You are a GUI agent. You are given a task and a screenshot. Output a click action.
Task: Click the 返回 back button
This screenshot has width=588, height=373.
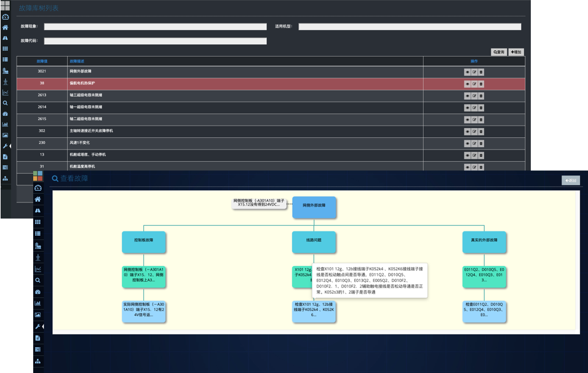pyautogui.click(x=571, y=180)
